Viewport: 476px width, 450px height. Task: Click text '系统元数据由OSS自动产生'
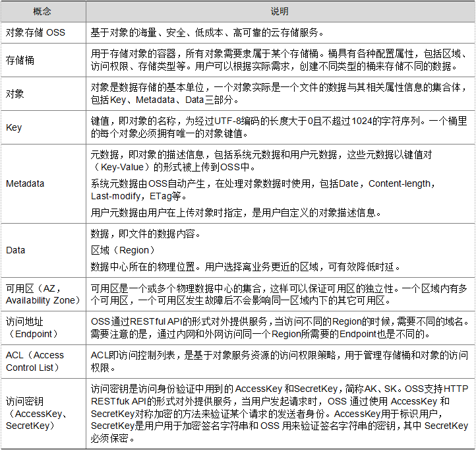[x=148, y=183]
